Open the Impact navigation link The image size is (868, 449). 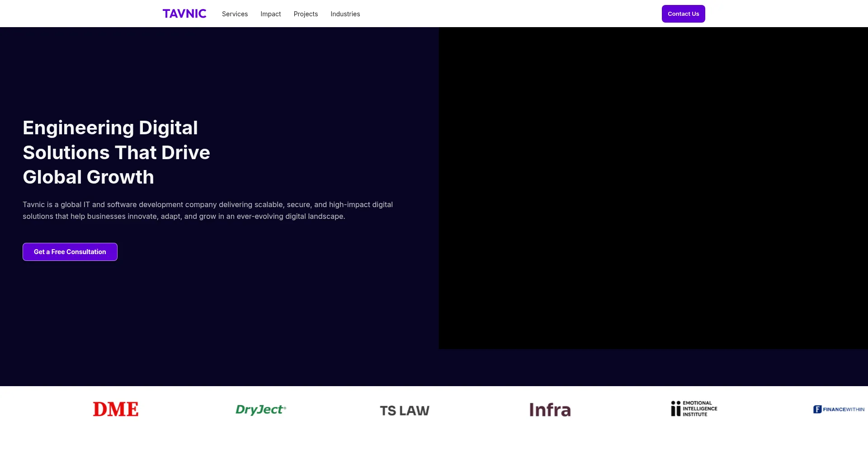click(x=271, y=14)
